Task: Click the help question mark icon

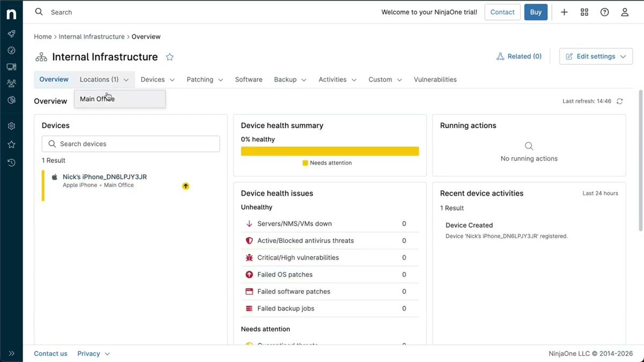Action: click(604, 11)
